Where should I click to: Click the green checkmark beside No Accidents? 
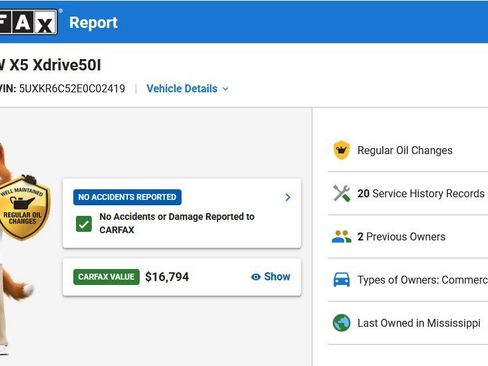84,224
